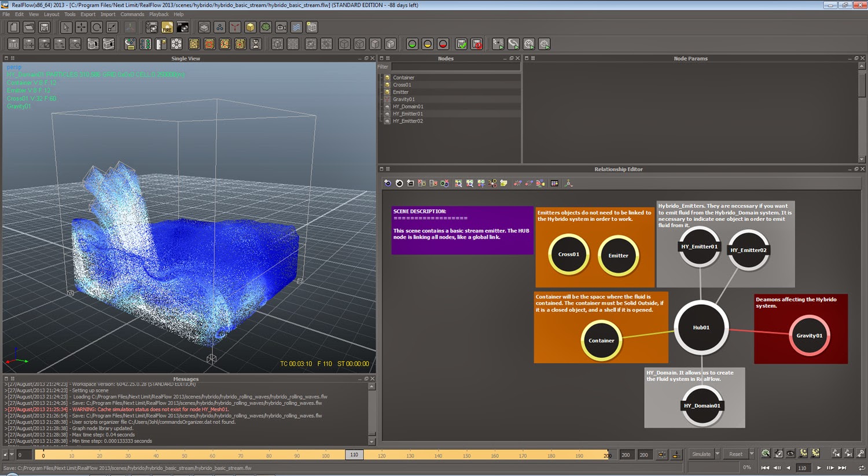Click the Save project floppy icon
The width and height of the screenshot is (868, 476).
point(44,27)
